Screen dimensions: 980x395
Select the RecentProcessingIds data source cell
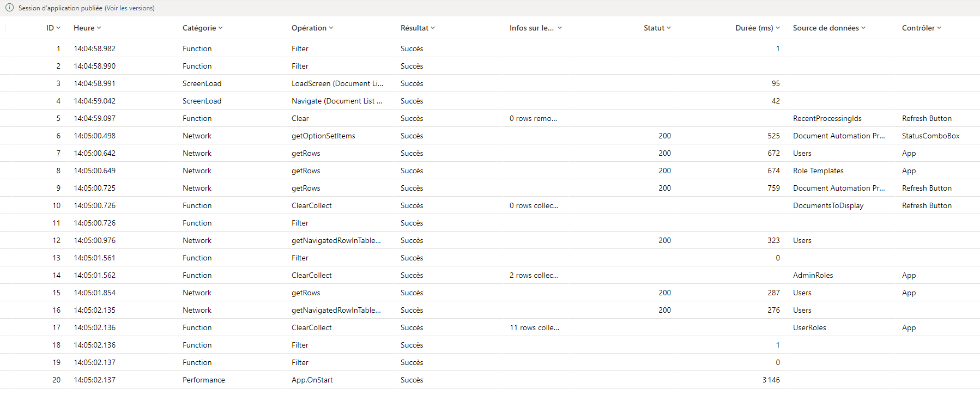827,118
